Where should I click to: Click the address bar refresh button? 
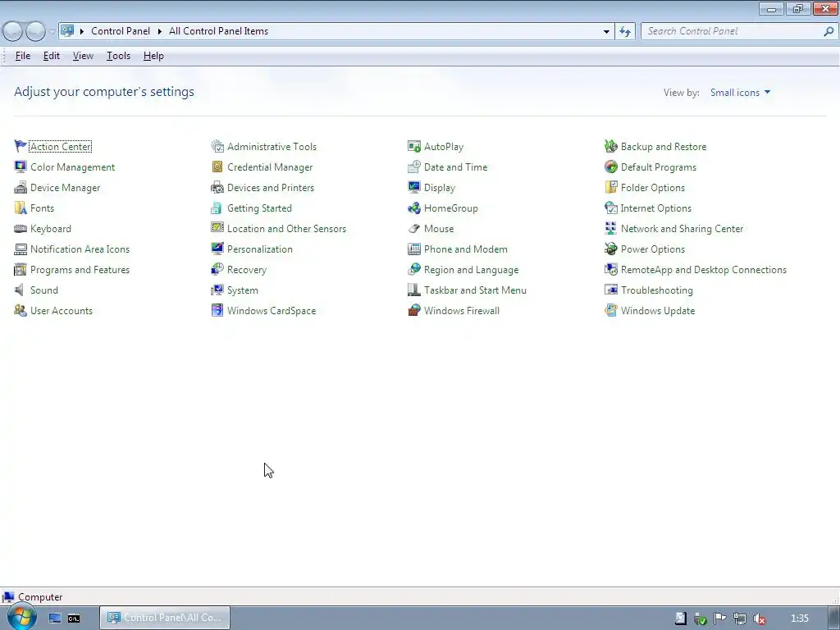coord(625,32)
